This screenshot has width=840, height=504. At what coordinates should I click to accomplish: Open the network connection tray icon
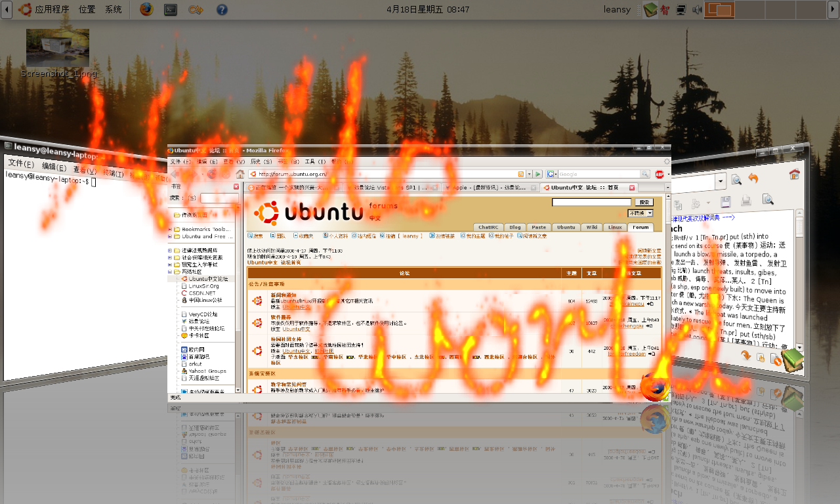(x=681, y=10)
